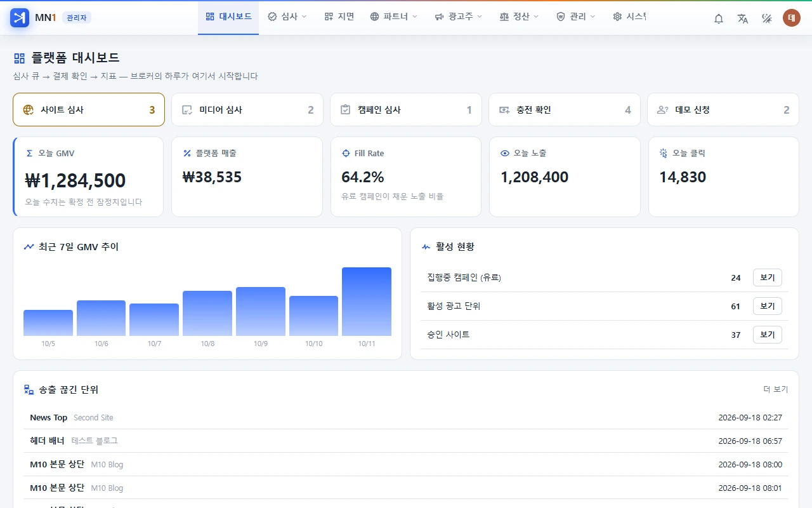
Task: Click the 관리자 role badge
Action: [x=77, y=18]
